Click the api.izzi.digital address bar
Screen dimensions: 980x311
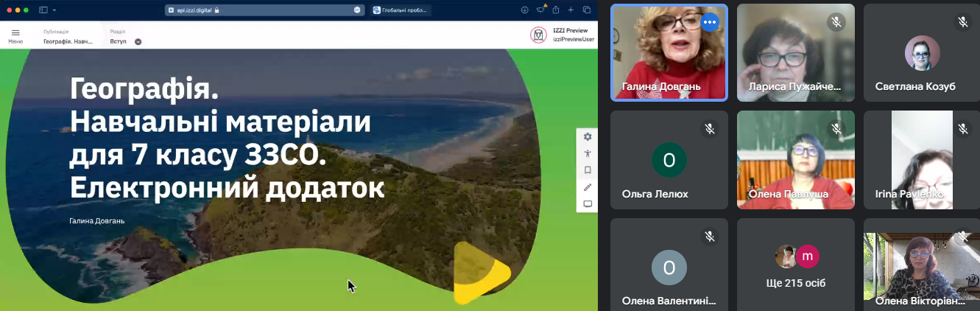tap(264, 10)
